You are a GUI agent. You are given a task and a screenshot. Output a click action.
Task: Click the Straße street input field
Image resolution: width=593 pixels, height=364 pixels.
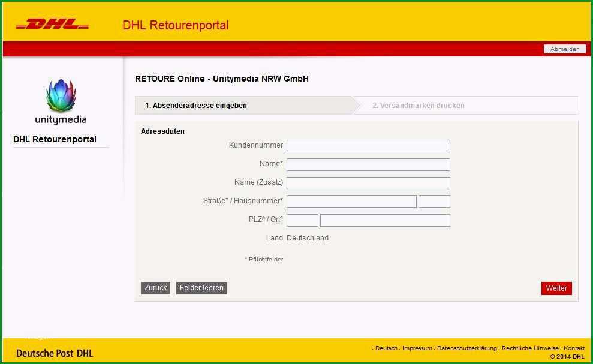(352, 201)
